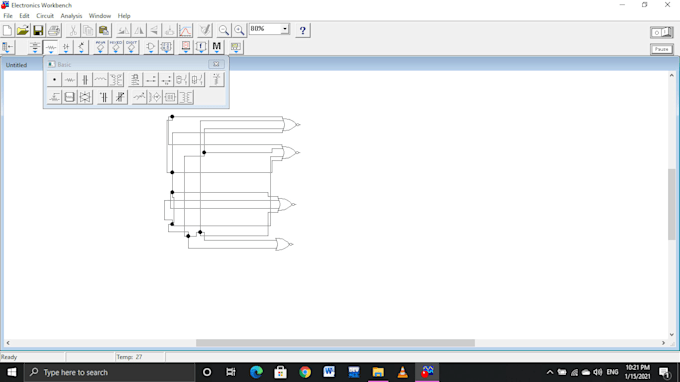The image size is (680, 382).
Task: Click the vertical scrollbar thumb
Action: [x=671, y=204]
